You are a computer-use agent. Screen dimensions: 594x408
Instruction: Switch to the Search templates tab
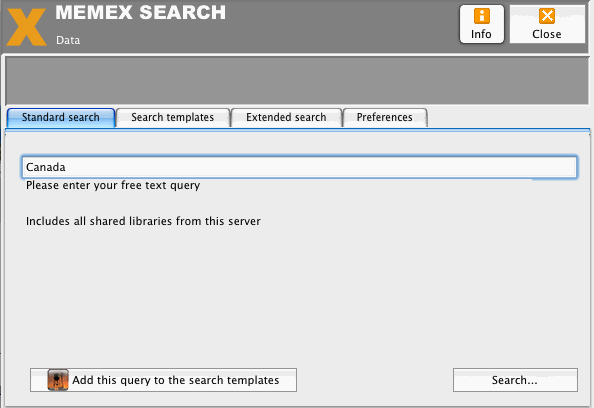(x=173, y=117)
